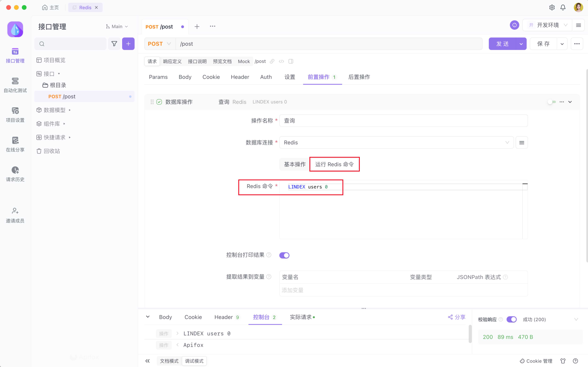This screenshot has height=367, width=588.
Task: Switch to the 后置操作 tab
Action: tap(359, 77)
